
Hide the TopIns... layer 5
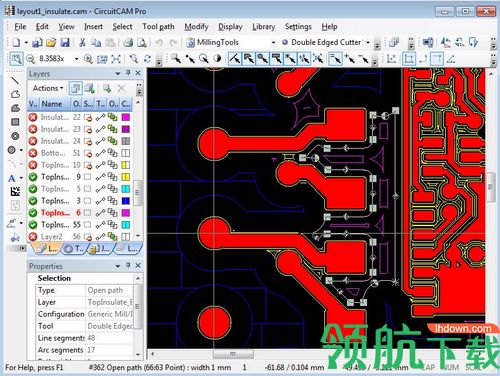(33, 189)
